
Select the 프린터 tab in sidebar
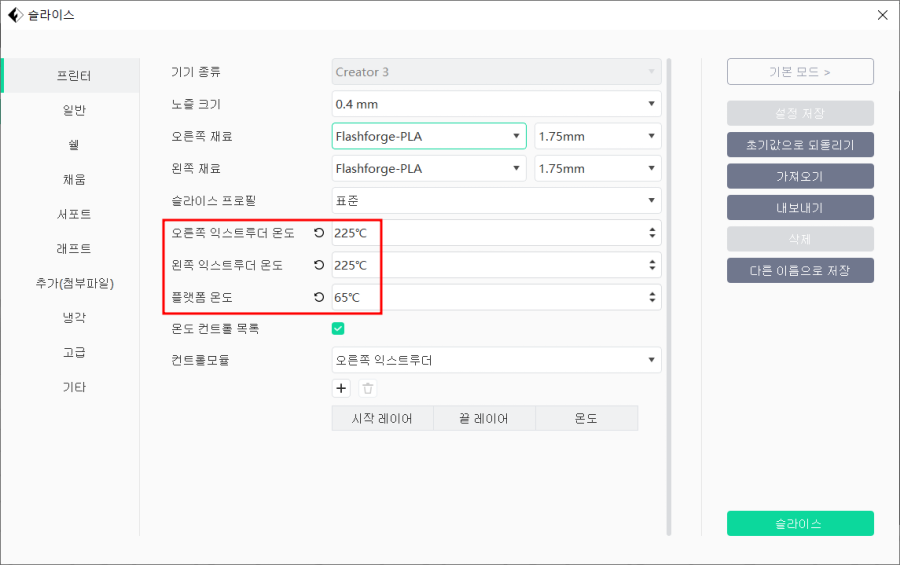[71, 75]
